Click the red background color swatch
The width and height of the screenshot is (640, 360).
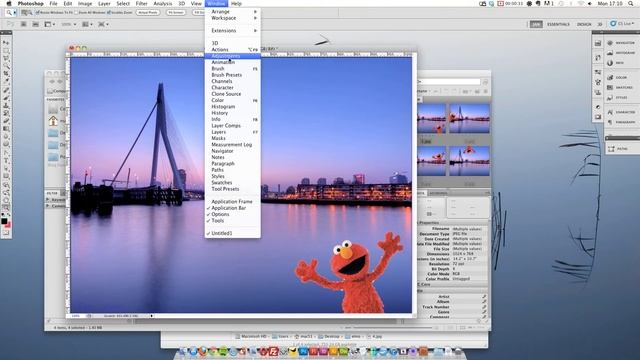(x=8, y=224)
